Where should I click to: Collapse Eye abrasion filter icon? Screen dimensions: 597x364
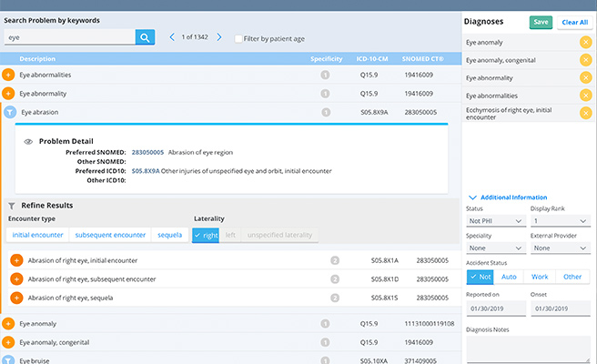(x=10, y=112)
